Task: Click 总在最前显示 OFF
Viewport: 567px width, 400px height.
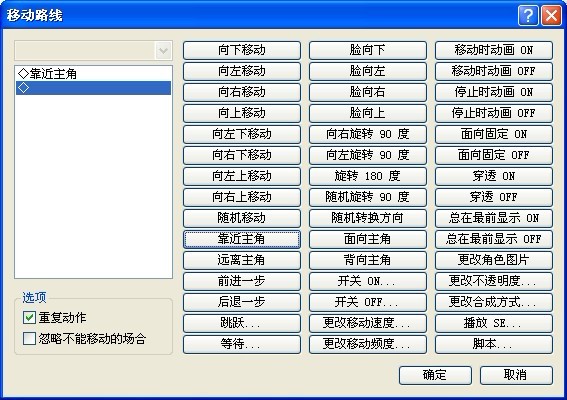Action: tap(494, 239)
